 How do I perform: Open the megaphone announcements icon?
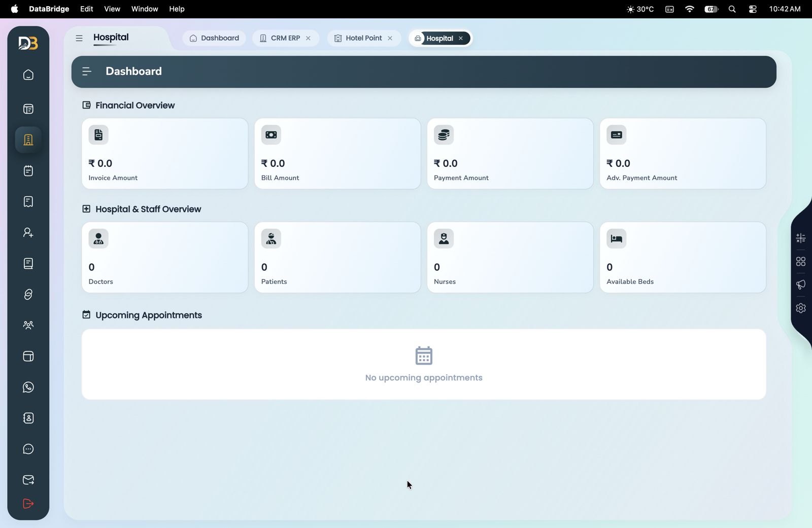click(x=801, y=285)
